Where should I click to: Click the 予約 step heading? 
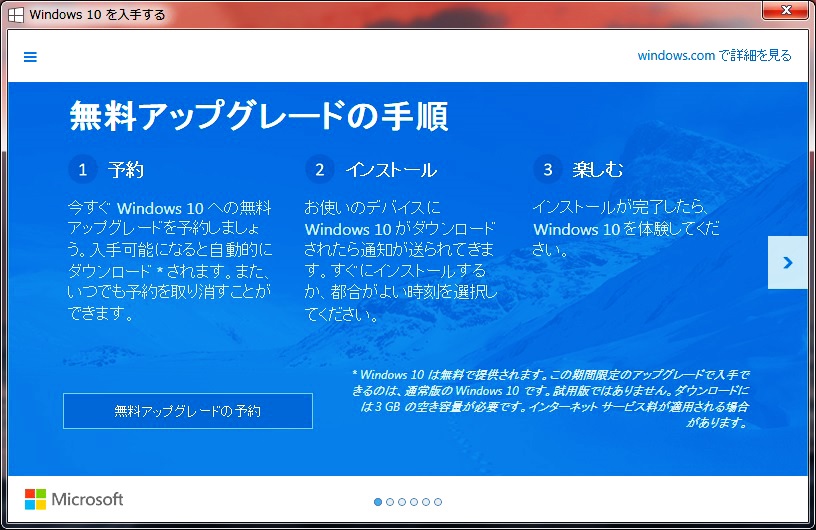click(126, 170)
